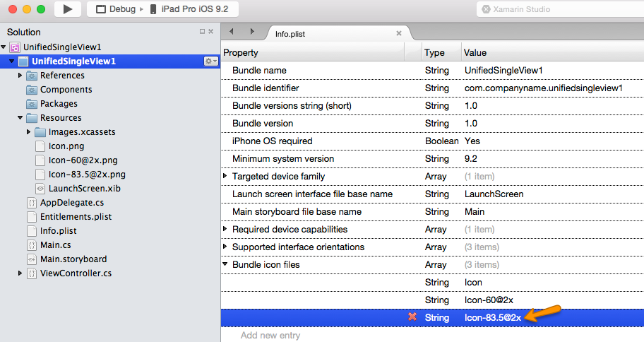Image resolution: width=644 pixels, height=342 pixels.
Task: Open the project gear options menu
Action: click(x=210, y=61)
